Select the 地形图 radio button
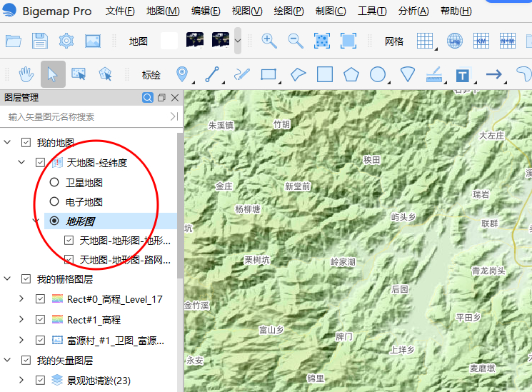This screenshot has width=532, height=392. click(x=54, y=221)
